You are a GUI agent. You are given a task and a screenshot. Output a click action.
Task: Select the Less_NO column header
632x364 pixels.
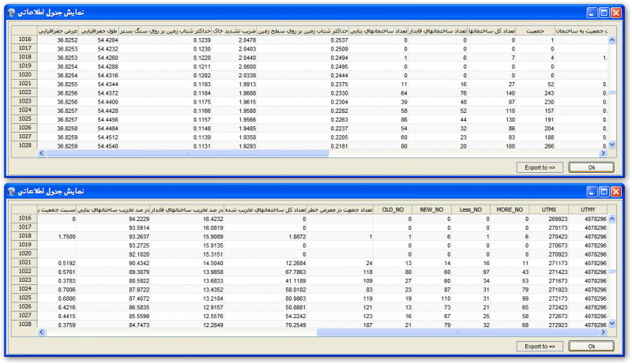(x=469, y=209)
